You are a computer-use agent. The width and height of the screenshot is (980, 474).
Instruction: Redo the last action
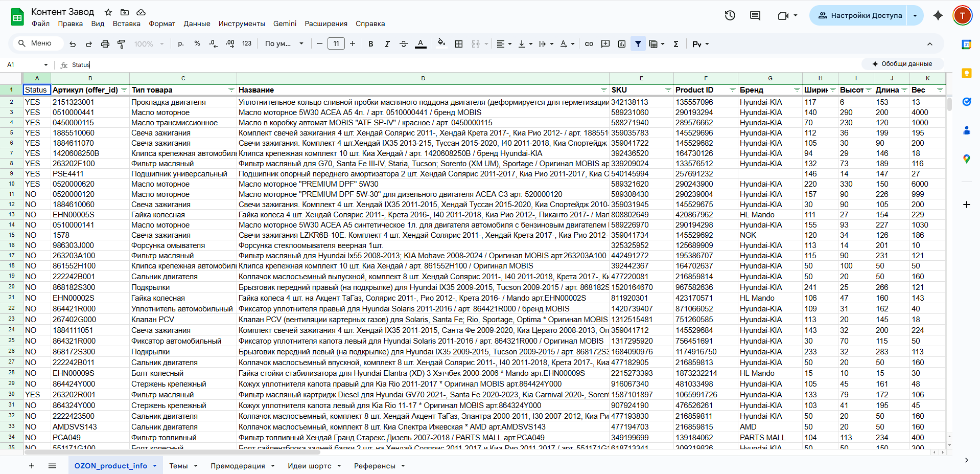pos(89,44)
